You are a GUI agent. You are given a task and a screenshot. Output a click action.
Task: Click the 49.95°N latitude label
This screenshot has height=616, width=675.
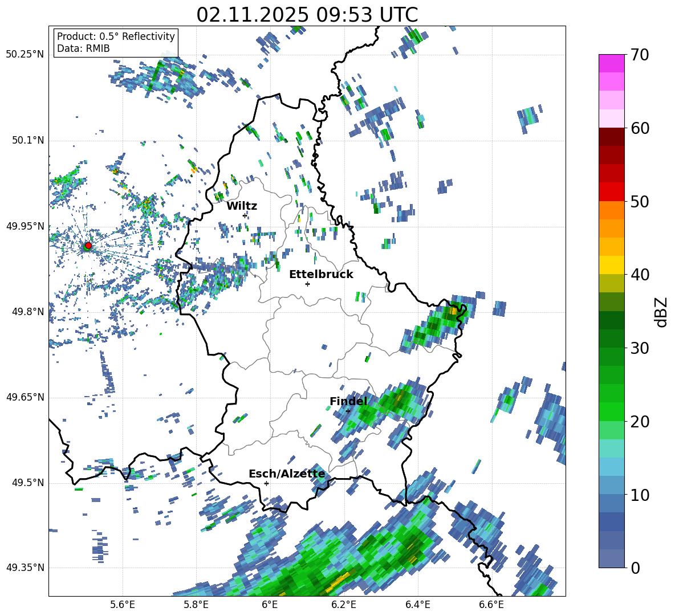coord(25,226)
